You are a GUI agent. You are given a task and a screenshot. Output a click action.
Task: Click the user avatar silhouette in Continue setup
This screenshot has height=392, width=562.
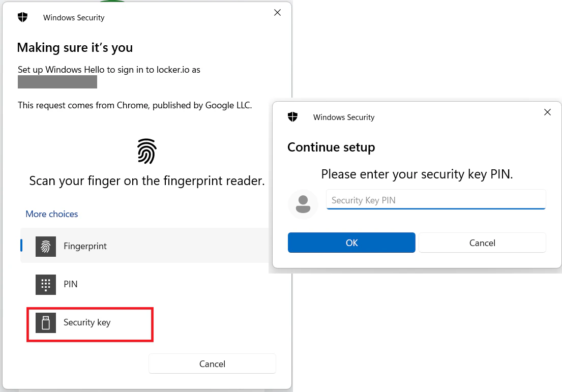tap(303, 204)
